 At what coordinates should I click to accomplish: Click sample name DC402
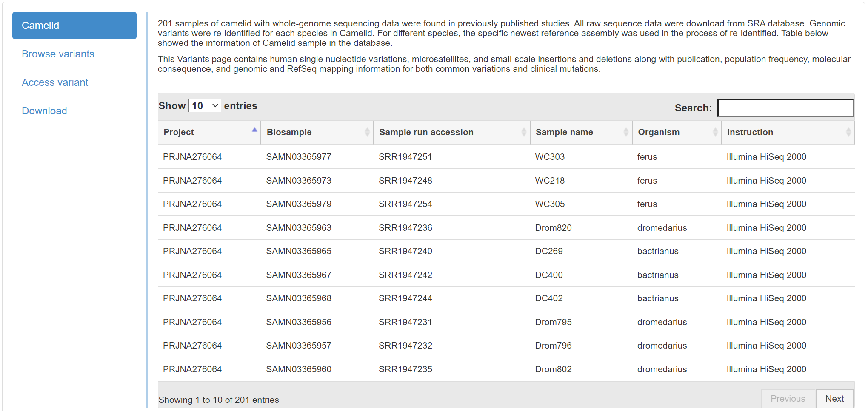point(549,298)
